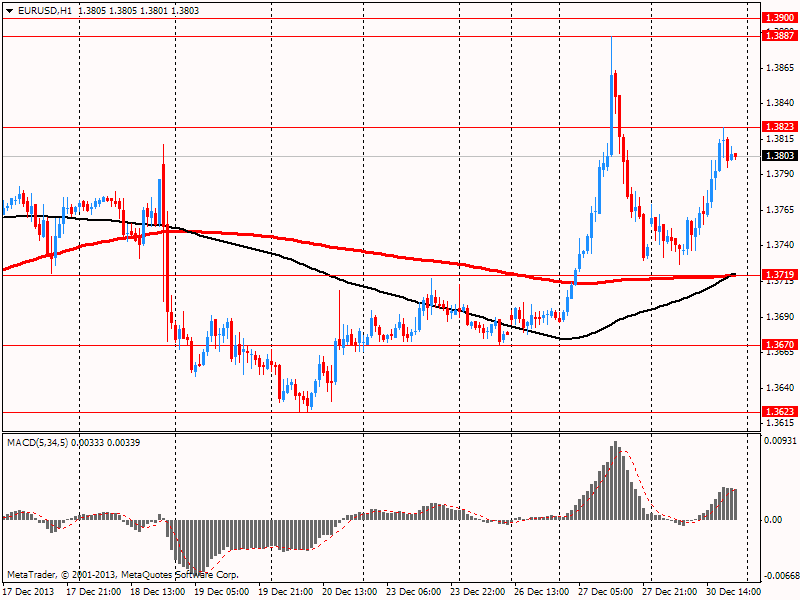Click the 30 Dec 14:00 time axis label
800x600 pixels.
click(735, 591)
